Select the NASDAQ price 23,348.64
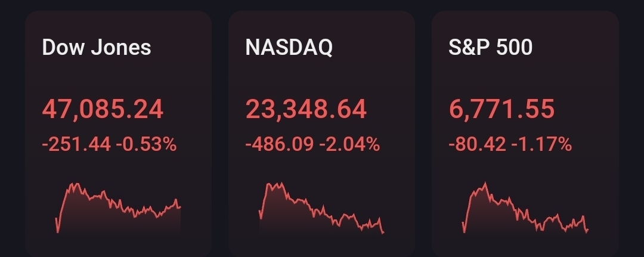Image resolution: width=644 pixels, height=257 pixels. point(306,110)
